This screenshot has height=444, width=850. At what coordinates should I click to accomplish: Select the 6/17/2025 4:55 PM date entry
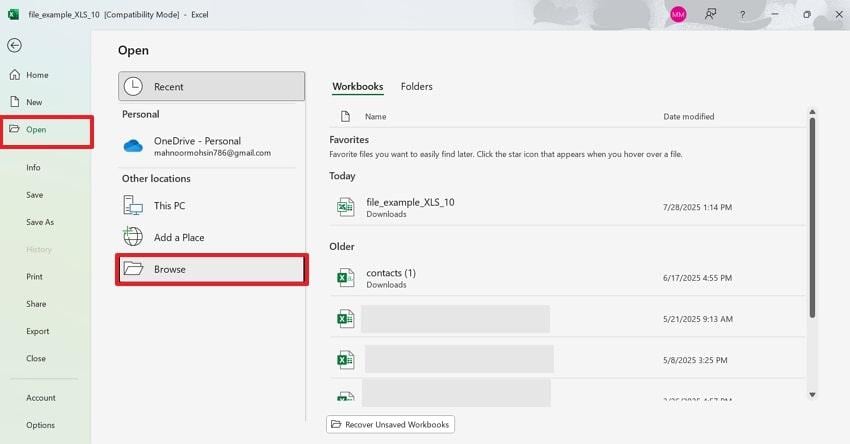tap(697, 278)
